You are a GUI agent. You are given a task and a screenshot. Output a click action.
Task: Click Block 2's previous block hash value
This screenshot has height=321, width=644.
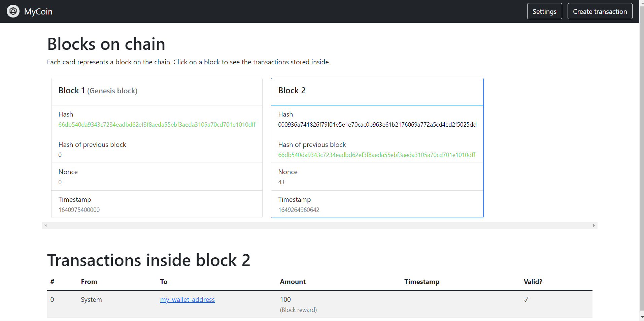point(377,155)
